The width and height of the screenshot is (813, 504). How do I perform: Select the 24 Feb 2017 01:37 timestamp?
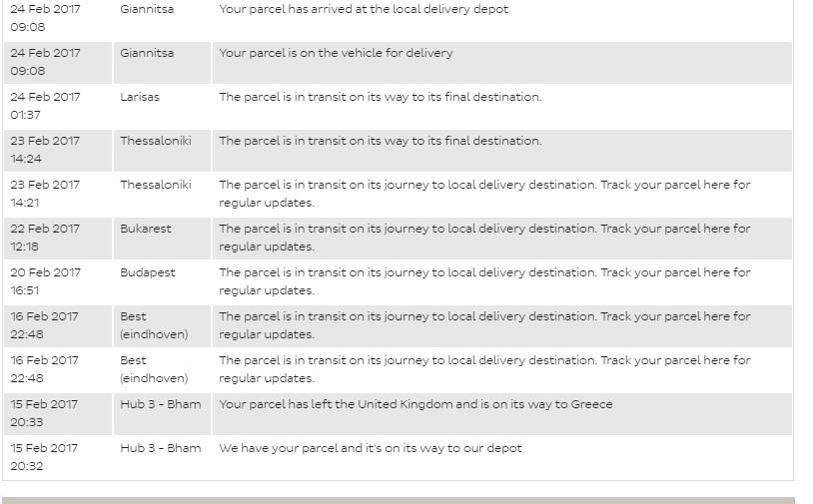tap(45, 106)
